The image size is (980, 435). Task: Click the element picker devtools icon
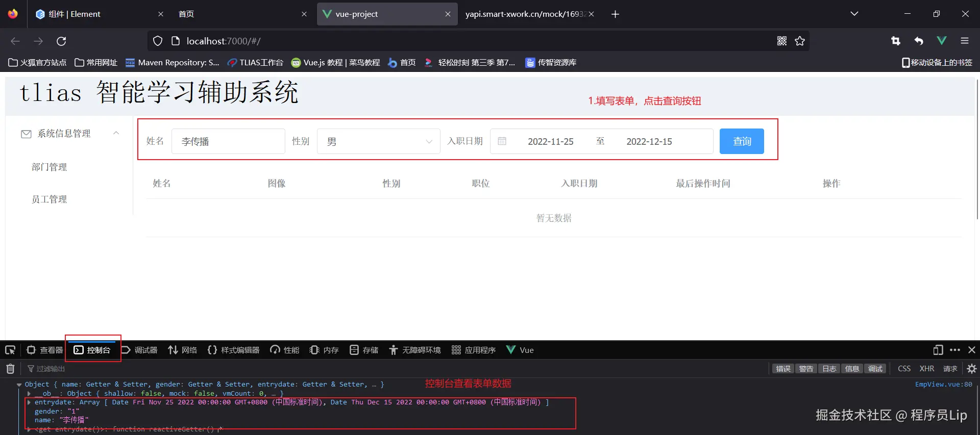coord(10,350)
